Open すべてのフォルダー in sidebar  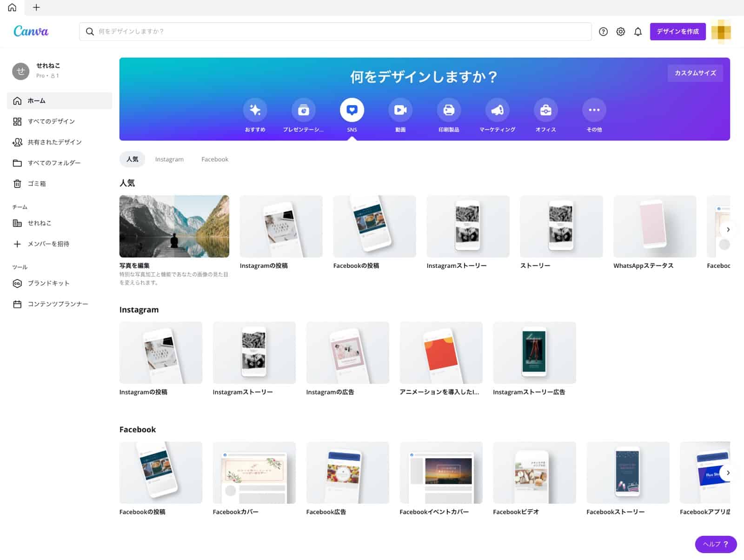click(x=60, y=163)
